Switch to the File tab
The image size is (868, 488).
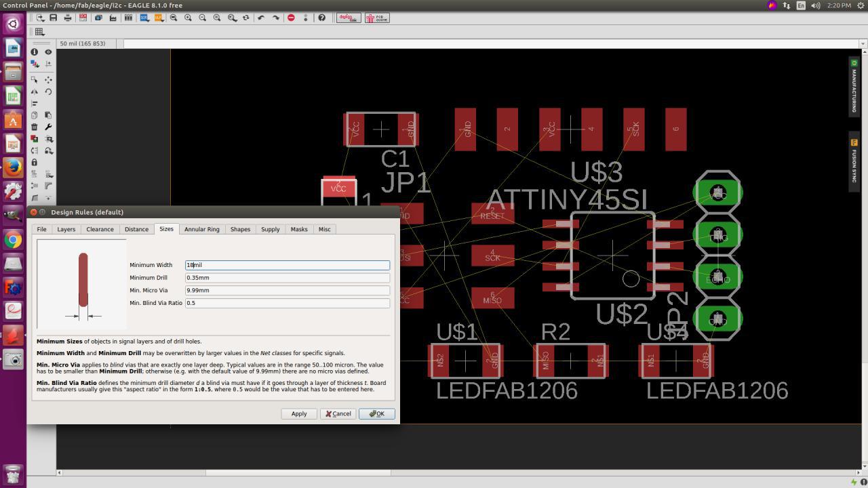41,229
